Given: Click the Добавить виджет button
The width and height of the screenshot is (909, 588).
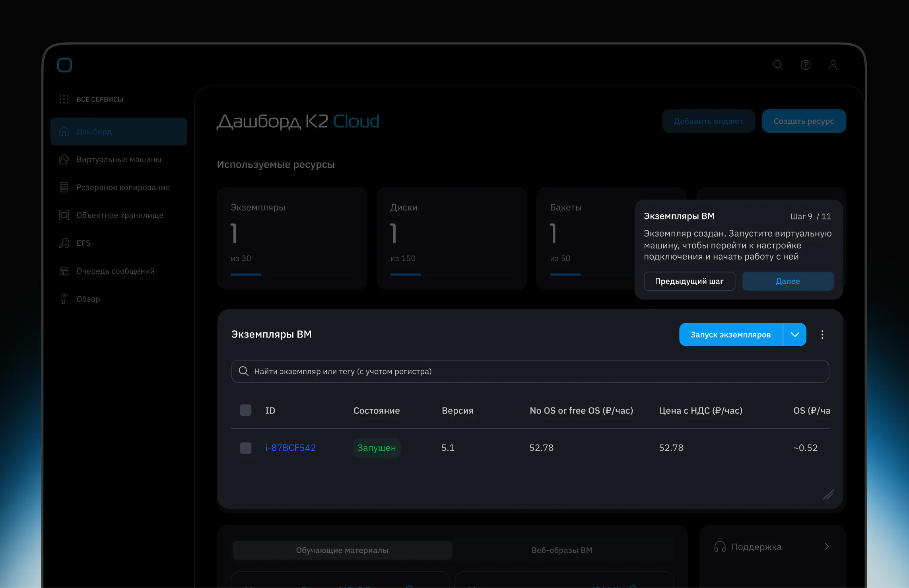Looking at the screenshot, I should coord(708,121).
